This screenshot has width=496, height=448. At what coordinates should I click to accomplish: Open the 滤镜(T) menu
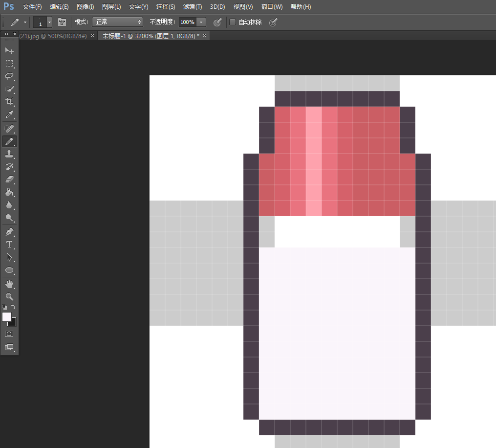point(193,7)
